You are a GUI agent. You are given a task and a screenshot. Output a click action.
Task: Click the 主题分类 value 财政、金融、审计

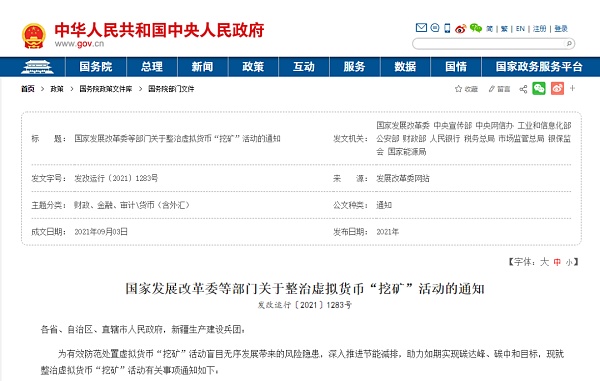(132, 205)
